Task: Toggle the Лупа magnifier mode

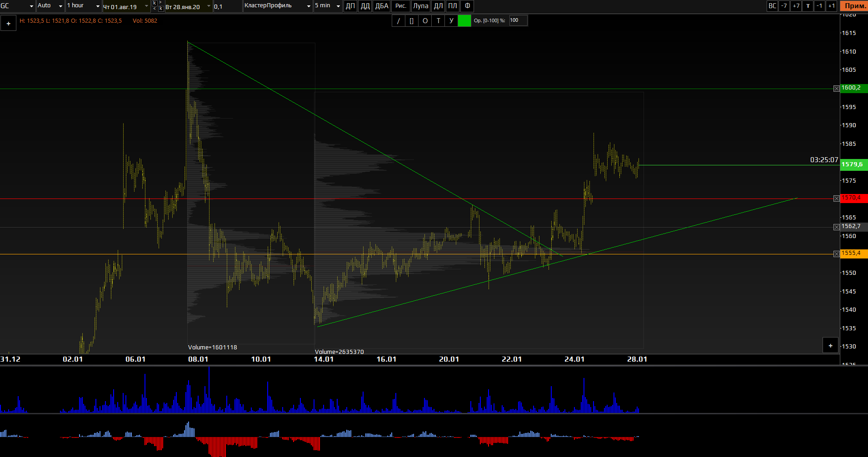Action: click(420, 6)
